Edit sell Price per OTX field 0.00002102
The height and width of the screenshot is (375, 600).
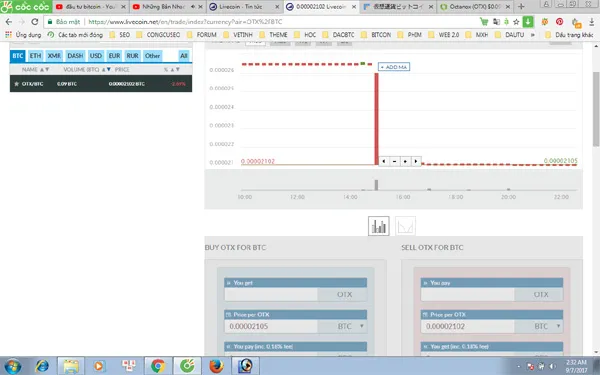coord(468,326)
